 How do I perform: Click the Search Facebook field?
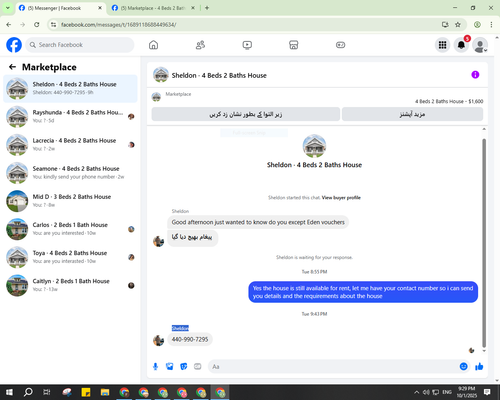tap(80, 45)
